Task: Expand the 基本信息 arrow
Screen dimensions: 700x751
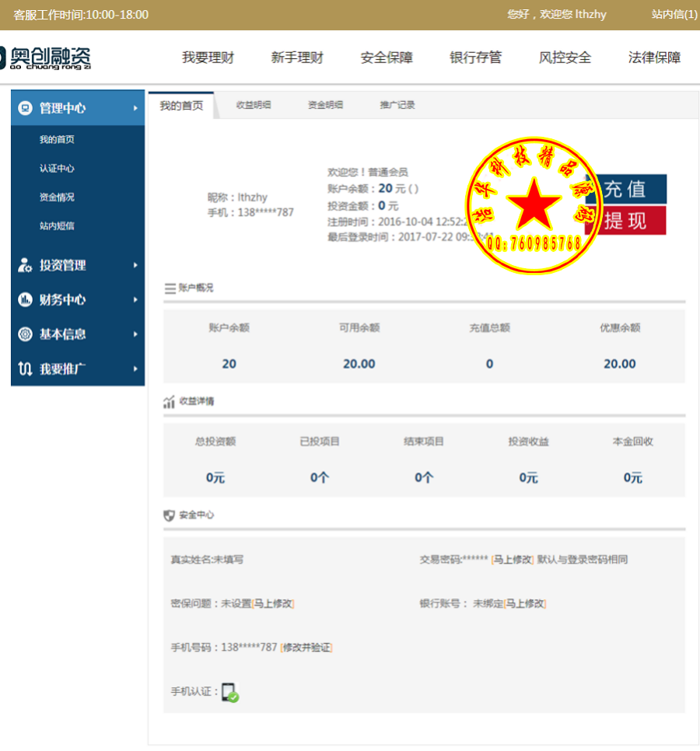Action: 135,334
